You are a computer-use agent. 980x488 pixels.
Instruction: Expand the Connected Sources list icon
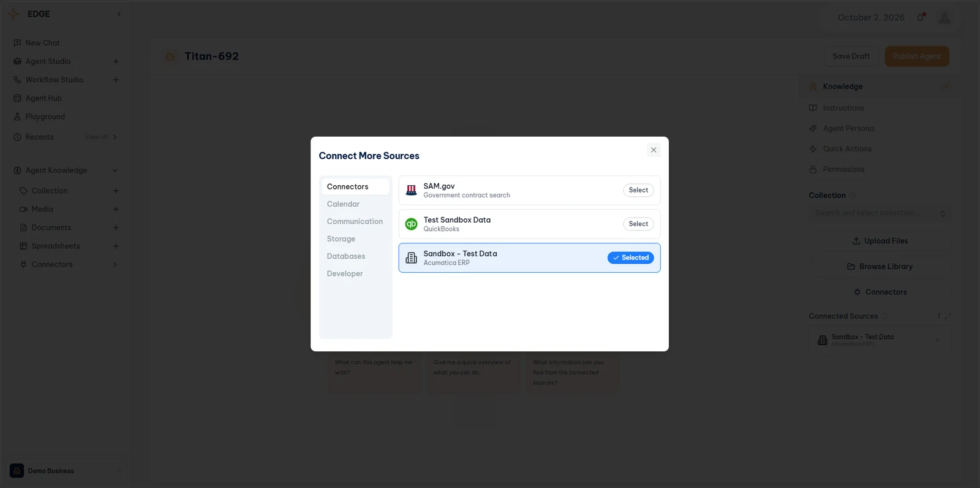(x=948, y=316)
